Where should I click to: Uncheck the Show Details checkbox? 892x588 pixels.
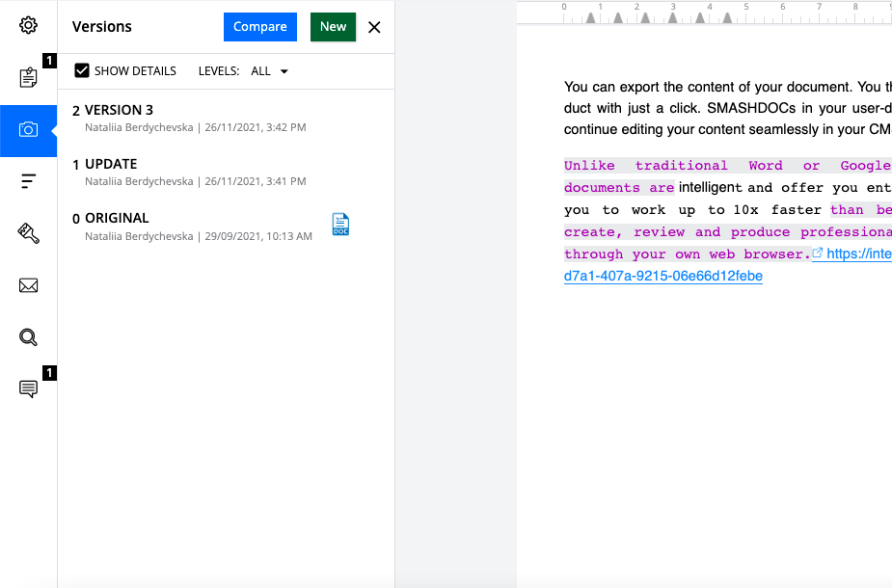[82, 70]
